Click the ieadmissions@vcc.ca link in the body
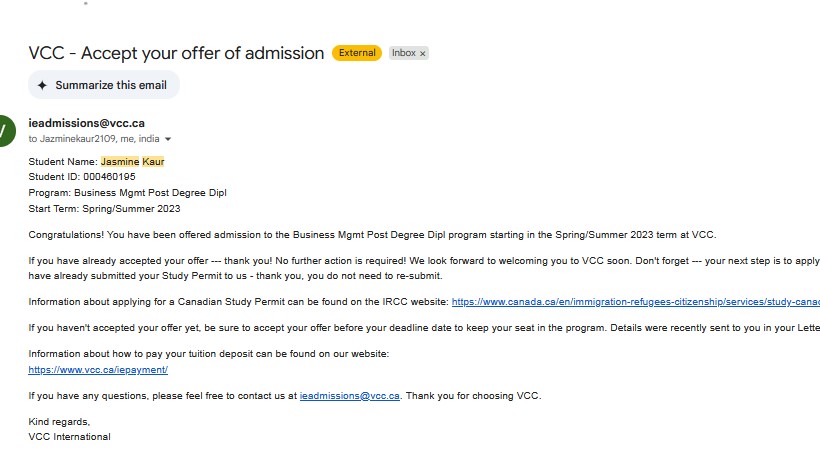The width and height of the screenshot is (820, 473). [x=350, y=396]
